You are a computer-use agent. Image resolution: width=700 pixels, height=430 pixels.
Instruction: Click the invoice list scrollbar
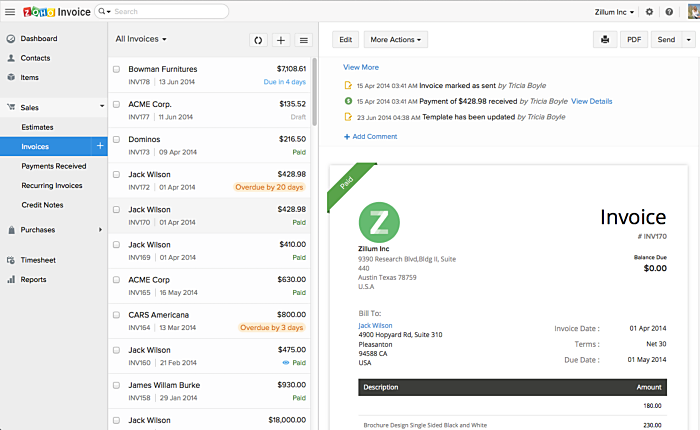(x=315, y=92)
